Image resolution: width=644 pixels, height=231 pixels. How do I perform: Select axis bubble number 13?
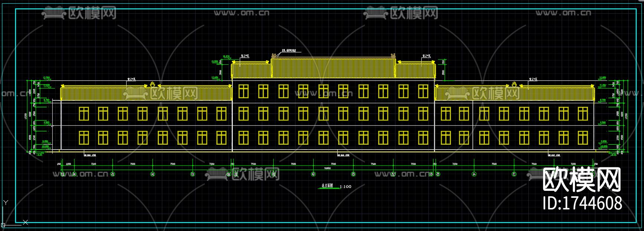(x=192, y=174)
